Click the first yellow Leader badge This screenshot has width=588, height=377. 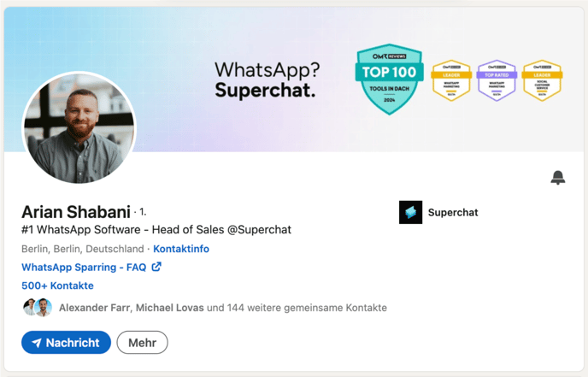451,80
